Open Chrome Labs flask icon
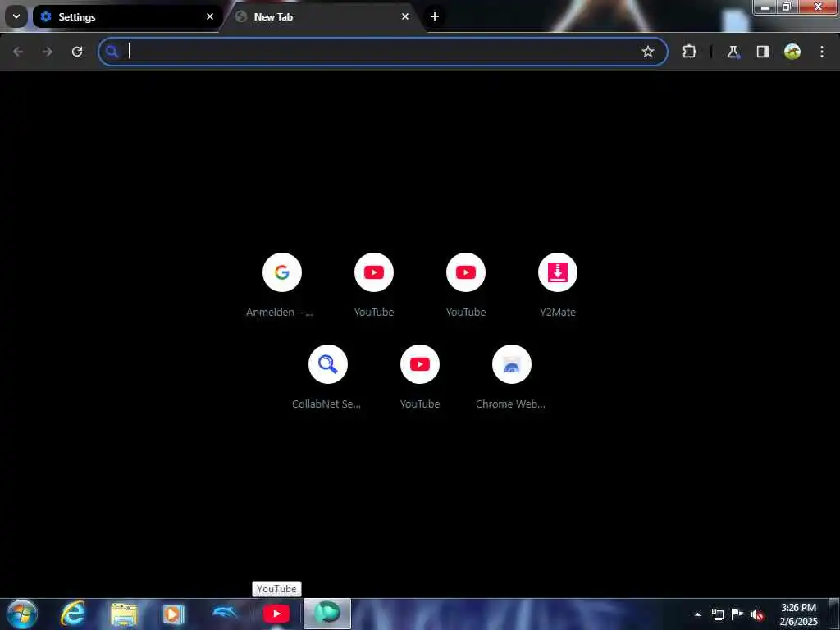The image size is (840, 630). pos(733,52)
